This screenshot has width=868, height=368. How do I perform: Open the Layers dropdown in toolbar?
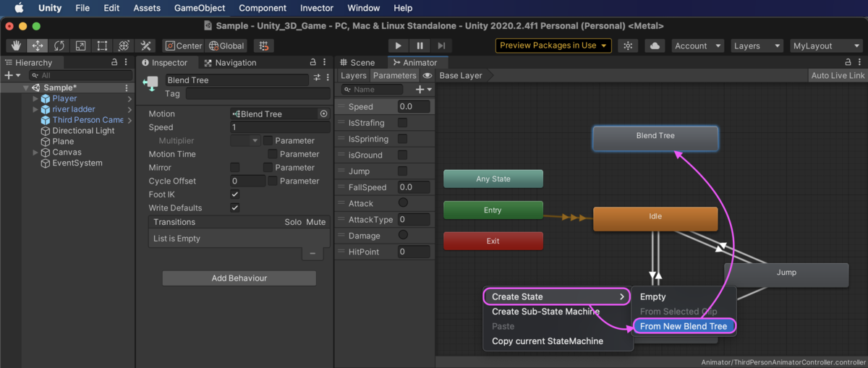757,46
